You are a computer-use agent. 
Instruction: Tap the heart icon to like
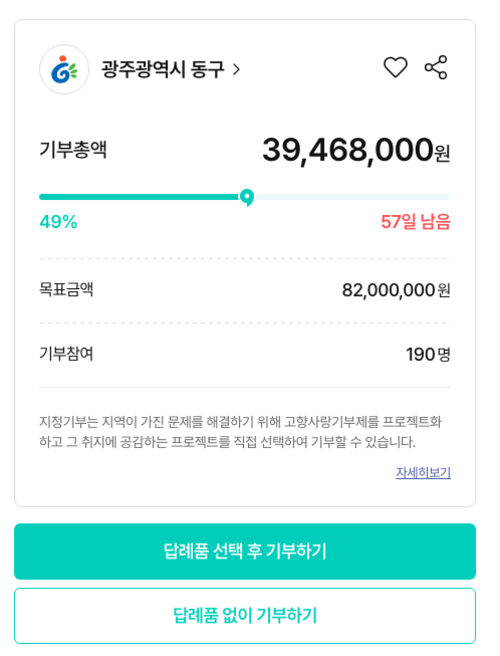[x=395, y=67]
